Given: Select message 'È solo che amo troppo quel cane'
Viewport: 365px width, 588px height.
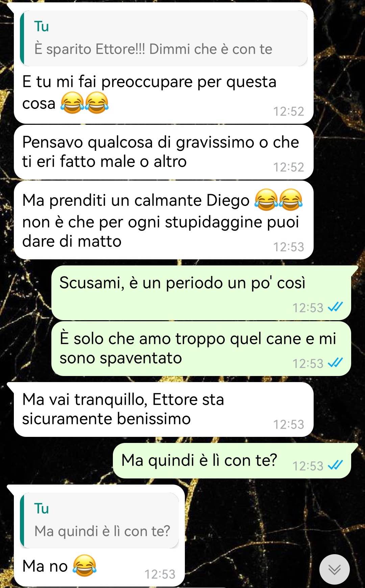Looking at the screenshot, I should [201, 349].
